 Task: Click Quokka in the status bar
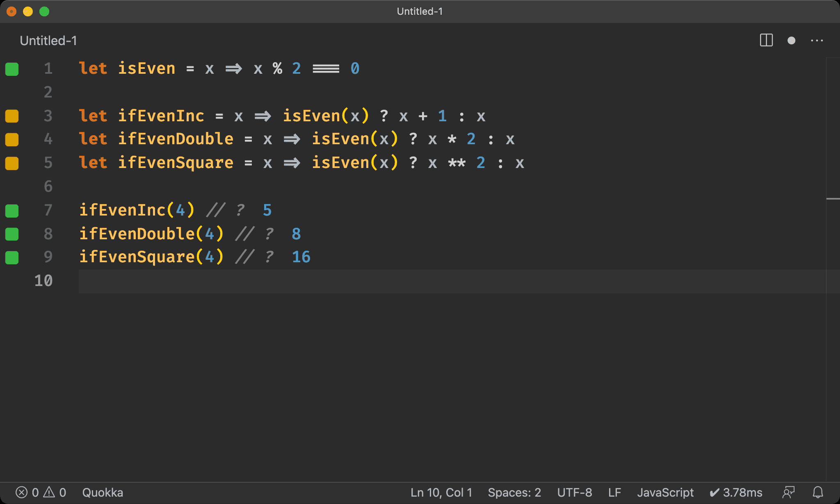[x=103, y=492]
